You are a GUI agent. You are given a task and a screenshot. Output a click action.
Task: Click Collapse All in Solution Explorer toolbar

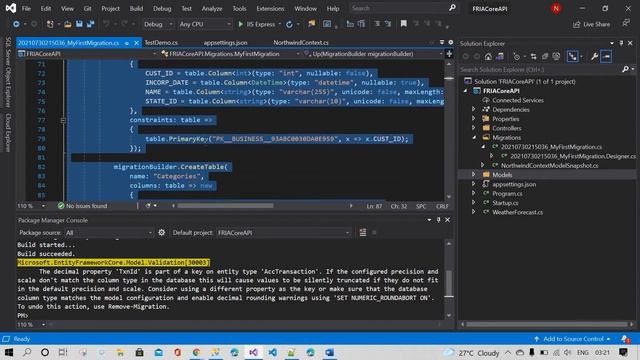point(545,56)
